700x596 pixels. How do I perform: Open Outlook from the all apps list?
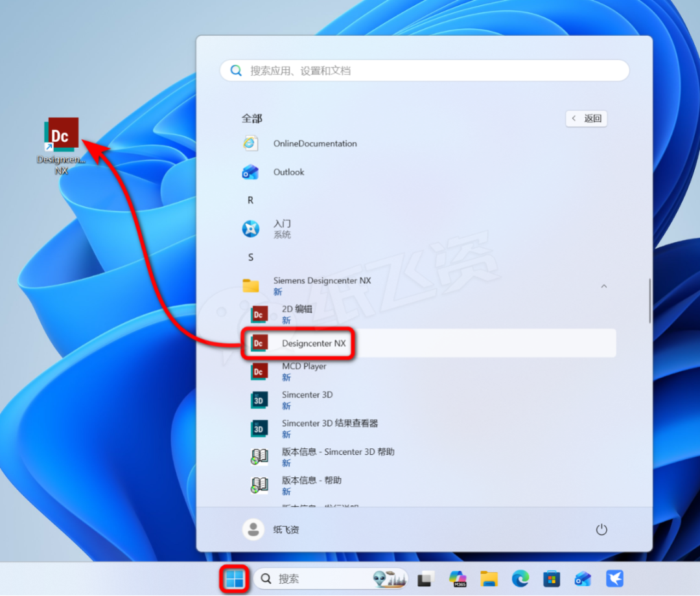coord(288,172)
